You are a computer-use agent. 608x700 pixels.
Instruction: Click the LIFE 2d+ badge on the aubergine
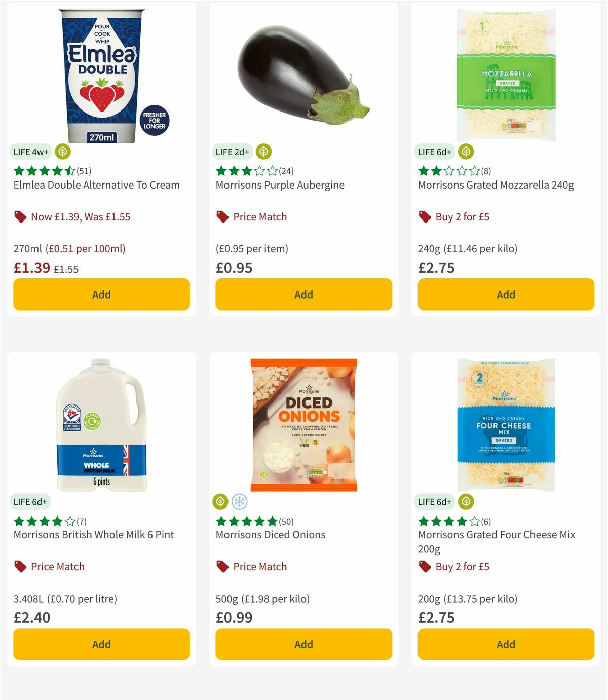232,152
